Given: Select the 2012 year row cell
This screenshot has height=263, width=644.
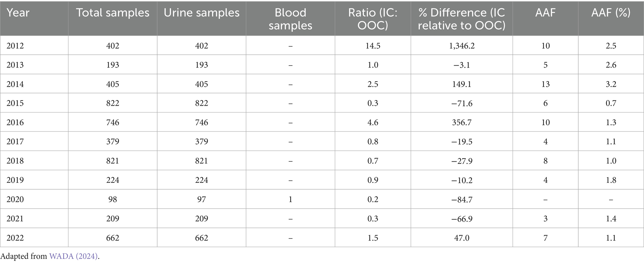Looking at the screenshot, I should click(15, 46).
